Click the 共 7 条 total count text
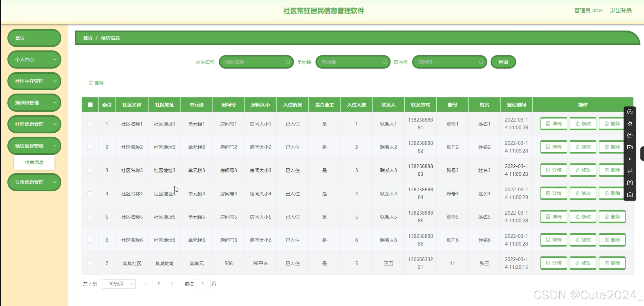Viewport: 644px width, 306px height. click(90, 284)
